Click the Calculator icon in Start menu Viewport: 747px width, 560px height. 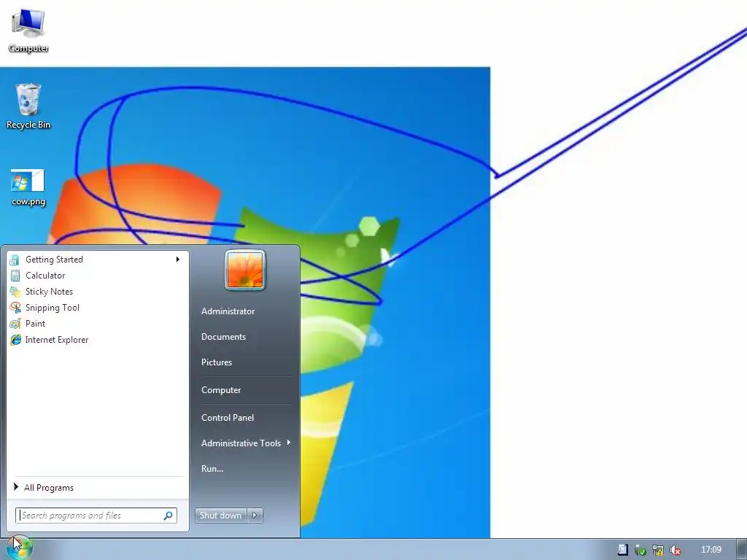15,276
